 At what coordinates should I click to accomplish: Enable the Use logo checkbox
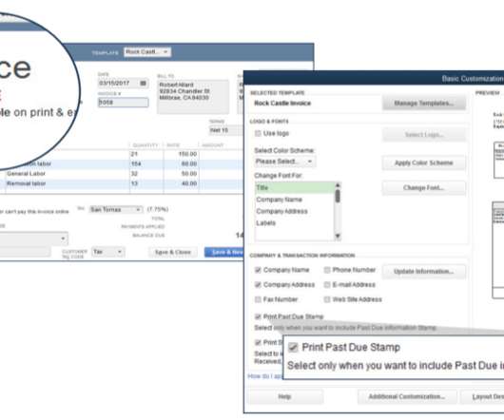click(258, 133)
